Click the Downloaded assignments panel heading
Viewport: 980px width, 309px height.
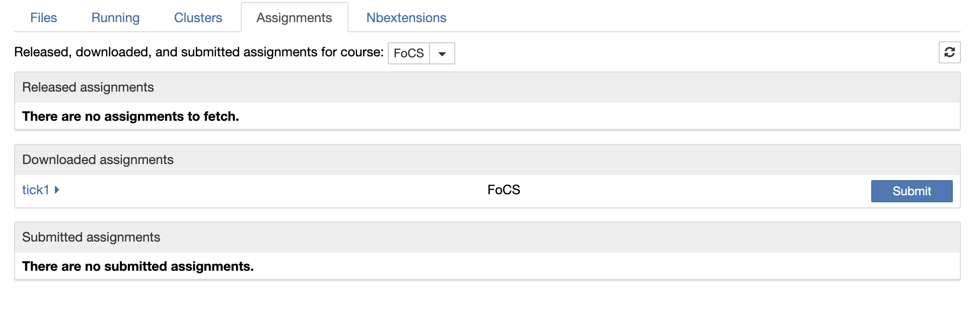(98, 160)
